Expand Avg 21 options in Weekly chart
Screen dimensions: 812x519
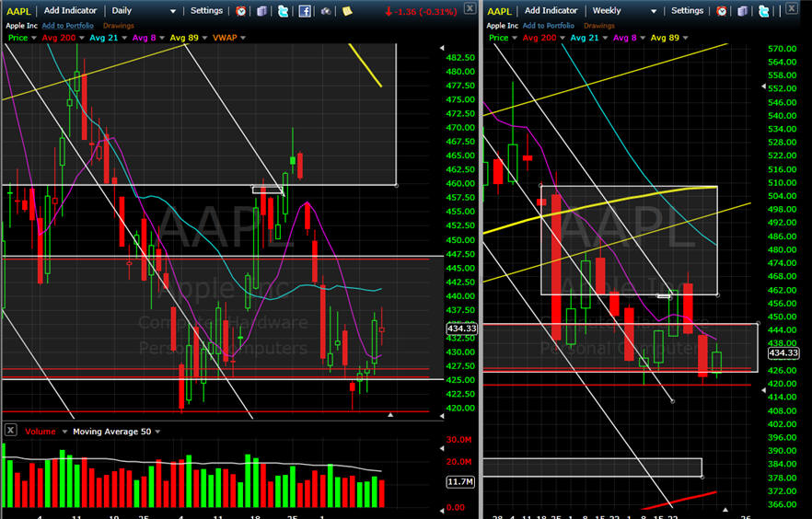click(x=605, y=38)
